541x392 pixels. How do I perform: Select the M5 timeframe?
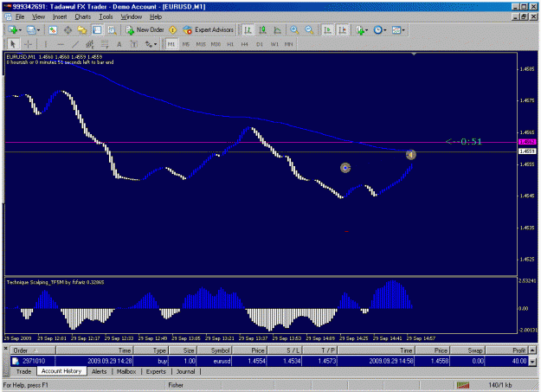[186, 44]
